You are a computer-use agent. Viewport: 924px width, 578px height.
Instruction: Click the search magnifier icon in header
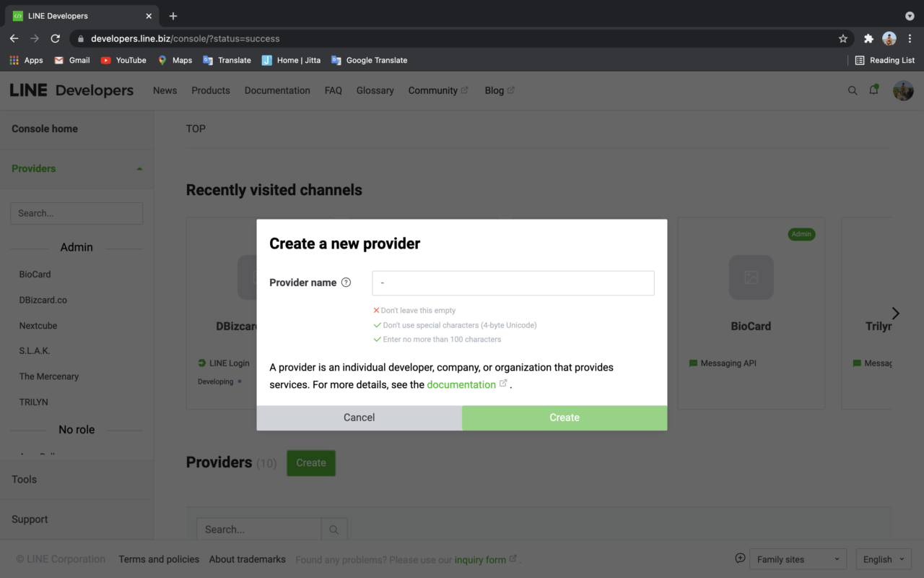click(853, 90)
